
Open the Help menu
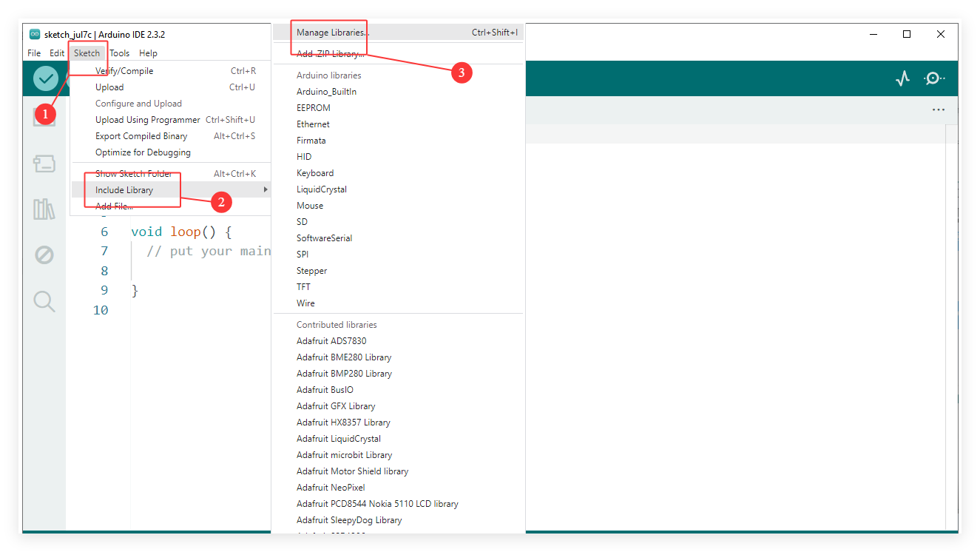click(148, 53)
